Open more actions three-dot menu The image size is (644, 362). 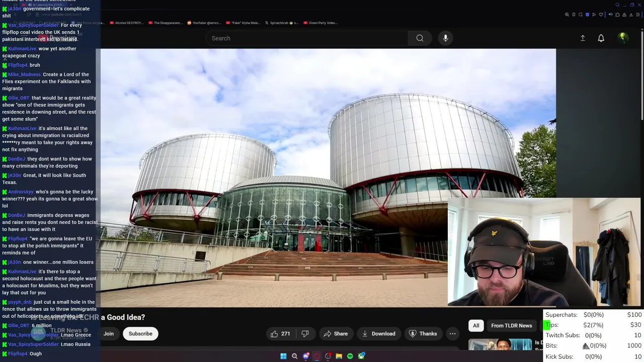(x=452, y=334)
